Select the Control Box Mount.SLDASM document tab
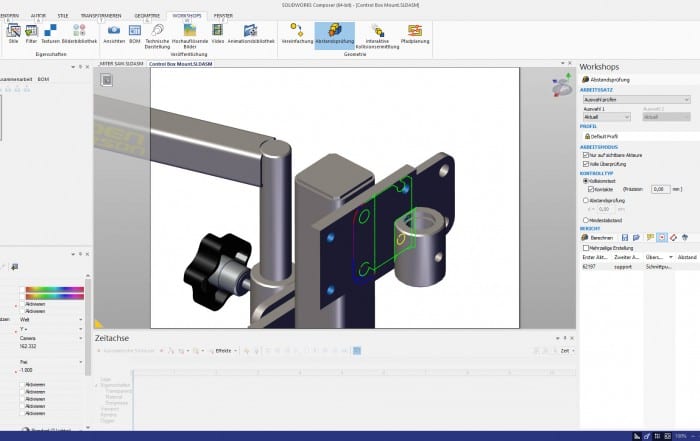Image resolution: width=700 pixels, height=441 pixels. 180,64
